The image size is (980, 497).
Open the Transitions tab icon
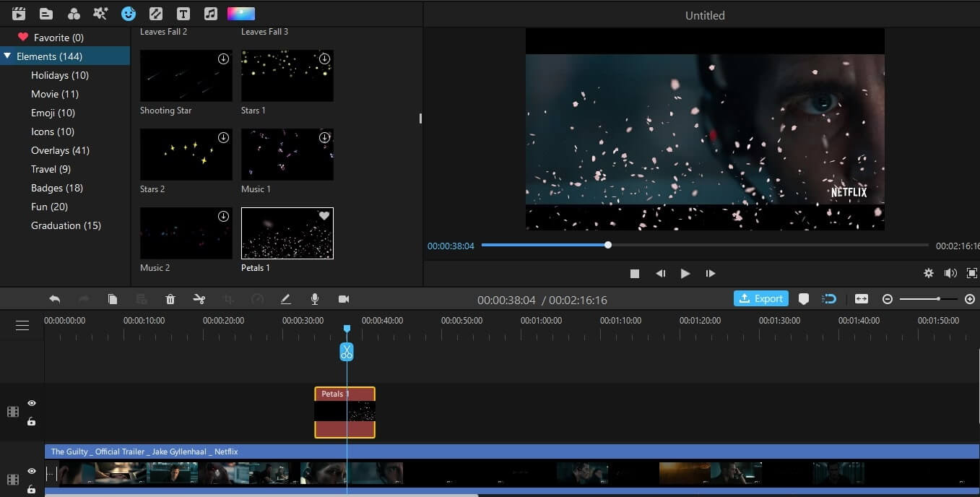click(156, 14)
